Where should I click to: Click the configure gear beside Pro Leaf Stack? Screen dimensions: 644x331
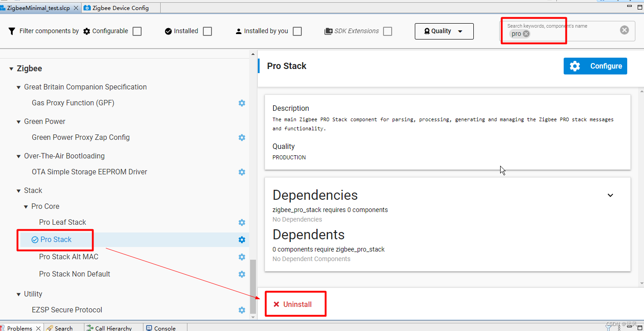click(x=241, y=222)
